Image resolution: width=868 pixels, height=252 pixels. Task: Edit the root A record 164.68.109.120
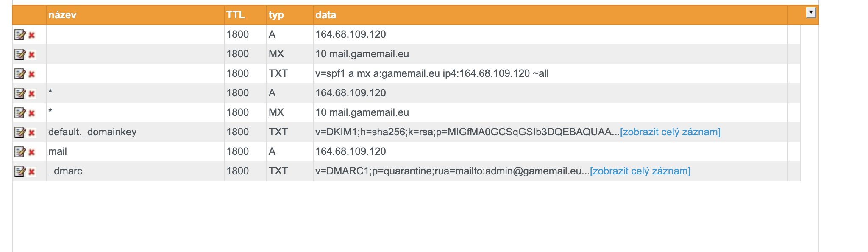20,35
